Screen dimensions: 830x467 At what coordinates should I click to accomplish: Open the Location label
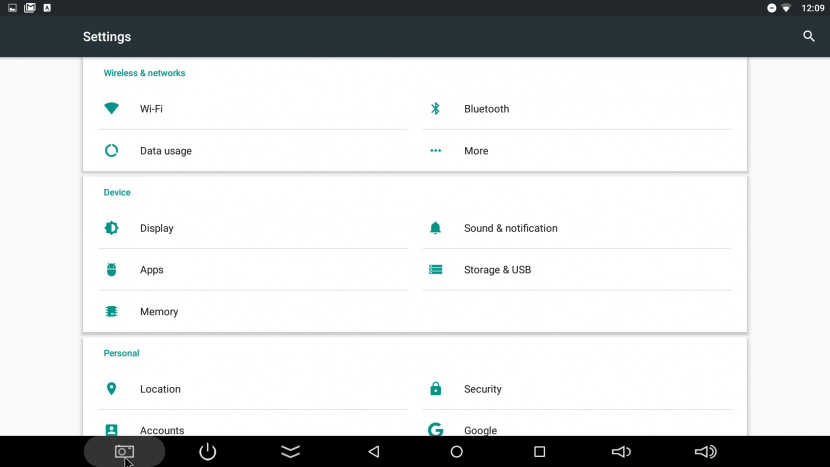(160, 389)
